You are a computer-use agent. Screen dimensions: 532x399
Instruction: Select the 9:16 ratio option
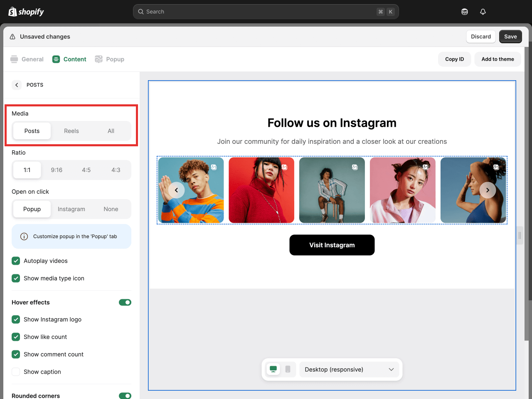pos(57,170)
